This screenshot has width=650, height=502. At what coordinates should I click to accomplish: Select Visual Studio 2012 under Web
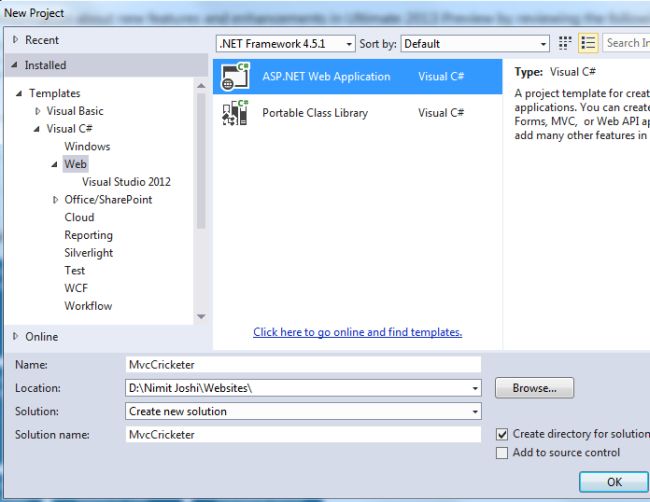(x=126, y=182)
